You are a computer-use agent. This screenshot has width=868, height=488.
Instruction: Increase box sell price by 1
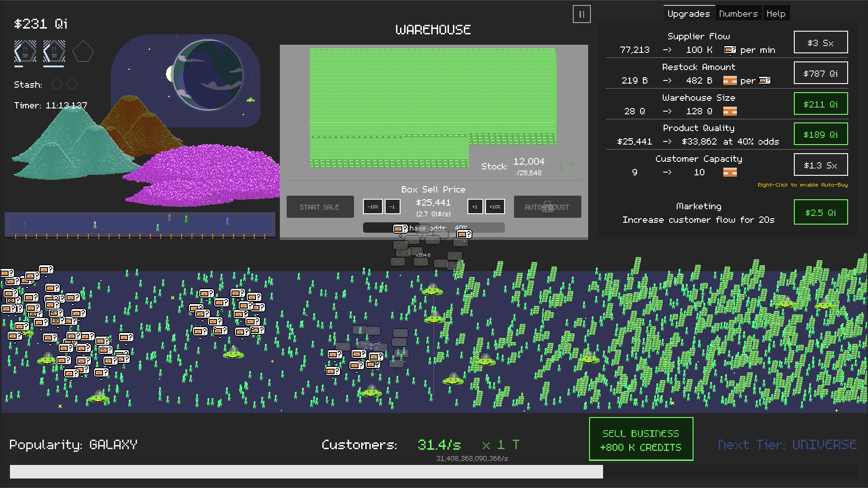coord(475,207)
